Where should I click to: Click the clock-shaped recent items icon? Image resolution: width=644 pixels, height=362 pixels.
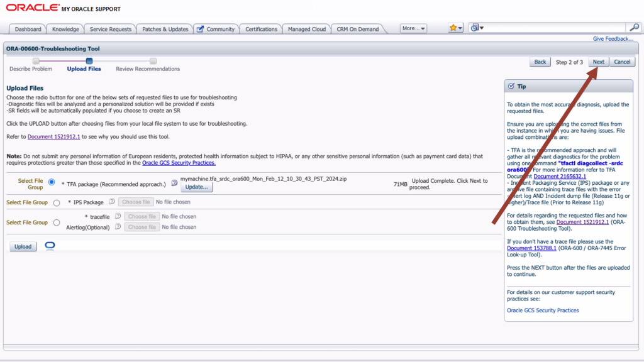click(475, 27)
